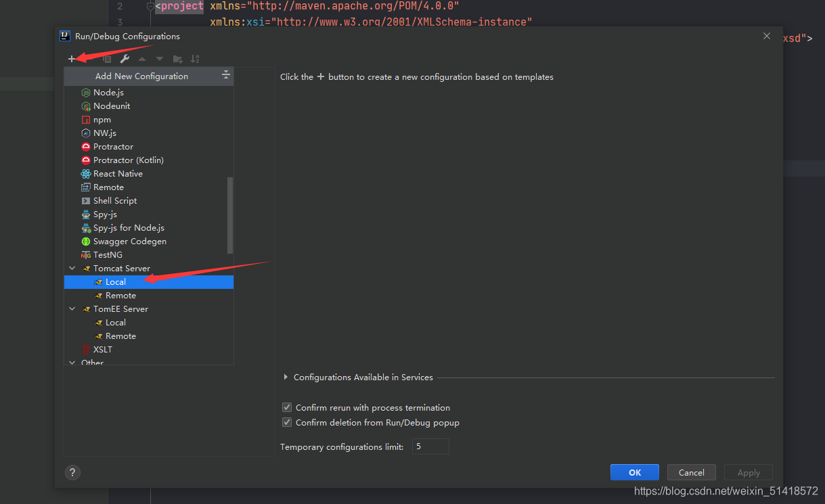This screenshot has height=504, width=825.
Task: Open the help question mark button
Action: point(72,473)
